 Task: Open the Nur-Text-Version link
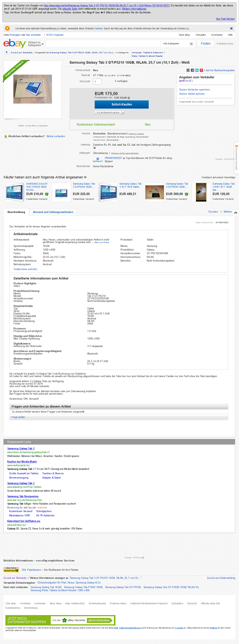[225, 19]
